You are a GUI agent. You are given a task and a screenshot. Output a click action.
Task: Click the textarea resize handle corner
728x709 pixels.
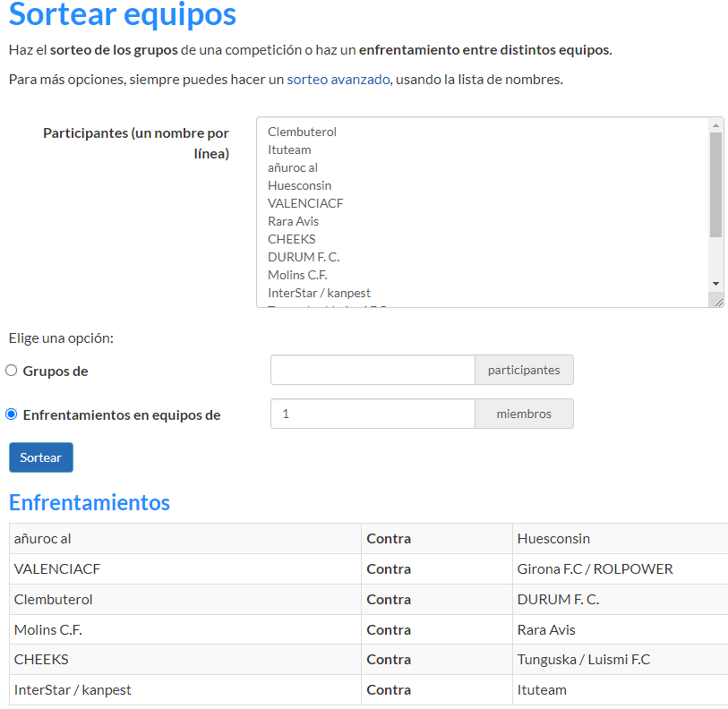tap(717, 302)
